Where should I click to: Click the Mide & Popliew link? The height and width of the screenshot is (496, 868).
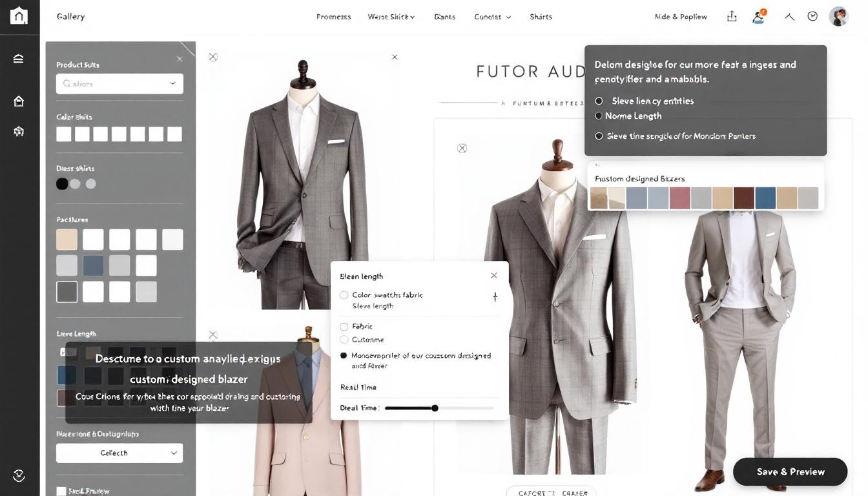pos(681,17)
